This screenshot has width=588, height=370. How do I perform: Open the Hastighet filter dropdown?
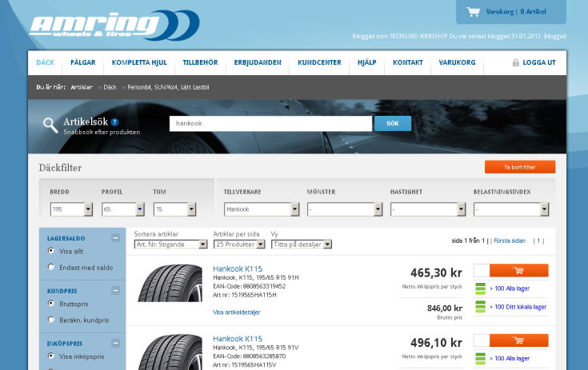tap(428, 209)
